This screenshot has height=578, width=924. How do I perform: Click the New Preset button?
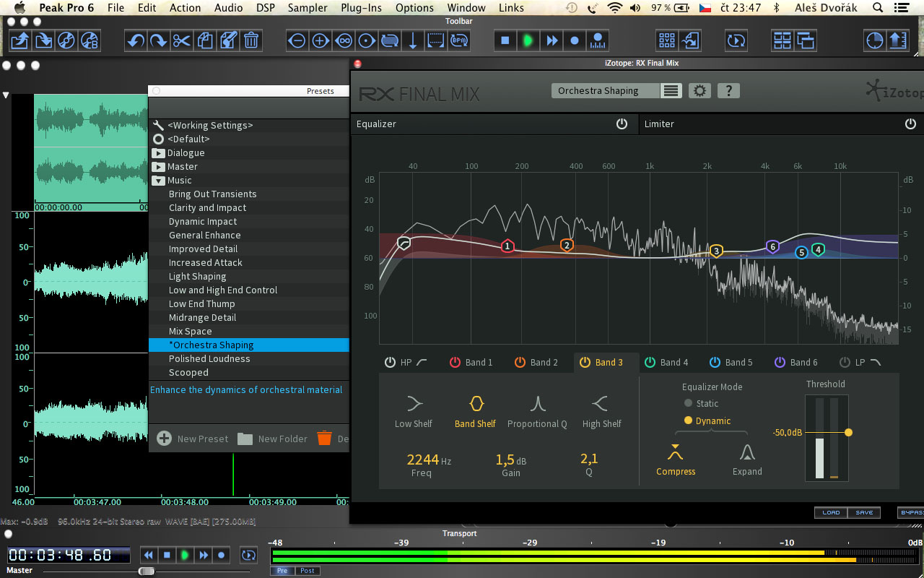click(x=192, y=439)
